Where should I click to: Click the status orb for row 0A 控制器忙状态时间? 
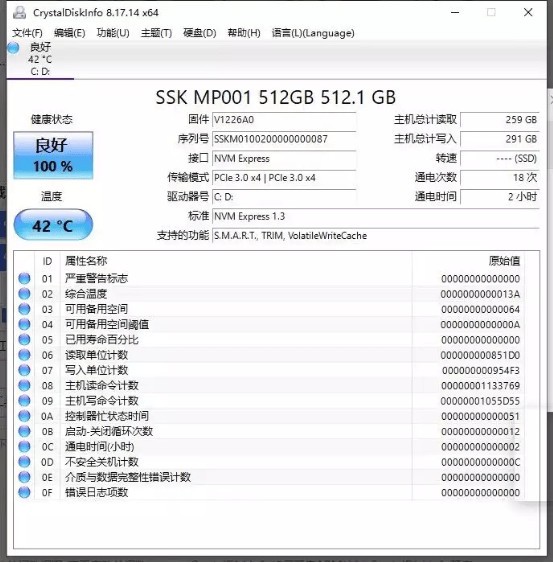(24, 416)
